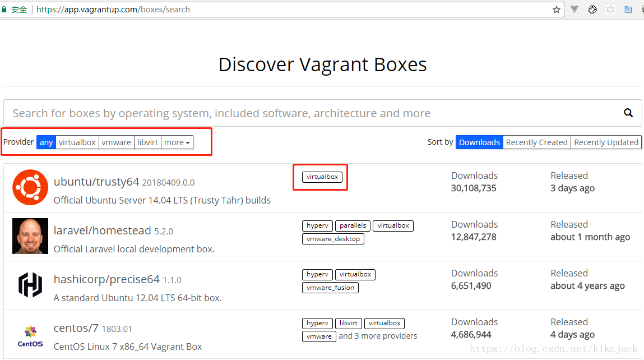Click 'A standard Ubuntu 12.04 LTS' description
Image resolution: width=644 pixels, height=360 pixels.
(x=137, y=298)
